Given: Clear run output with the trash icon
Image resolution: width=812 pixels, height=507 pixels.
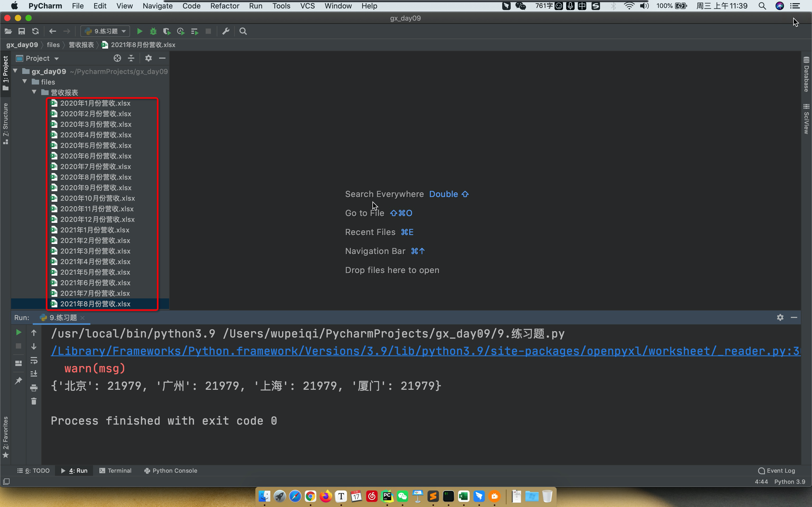Looking at the screenshot, I should click(34, 401).
